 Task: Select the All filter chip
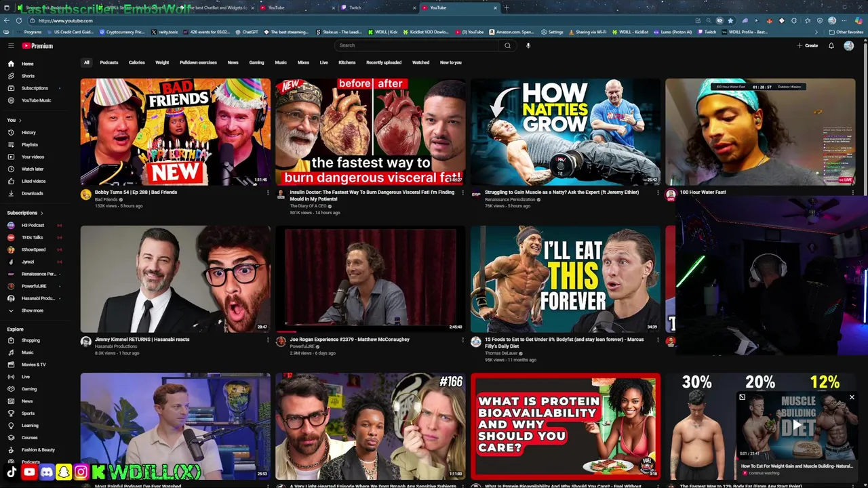(x=86, y=62)
